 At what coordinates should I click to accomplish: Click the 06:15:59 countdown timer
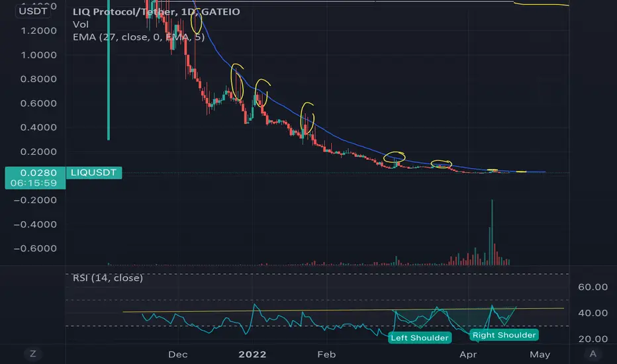34,183
